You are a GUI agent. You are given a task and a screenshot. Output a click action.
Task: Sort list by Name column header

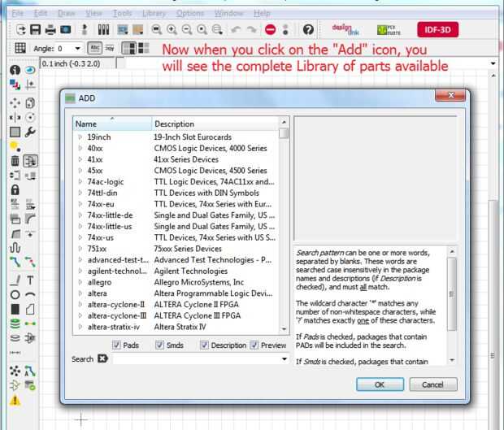click(x=112, y=124)
